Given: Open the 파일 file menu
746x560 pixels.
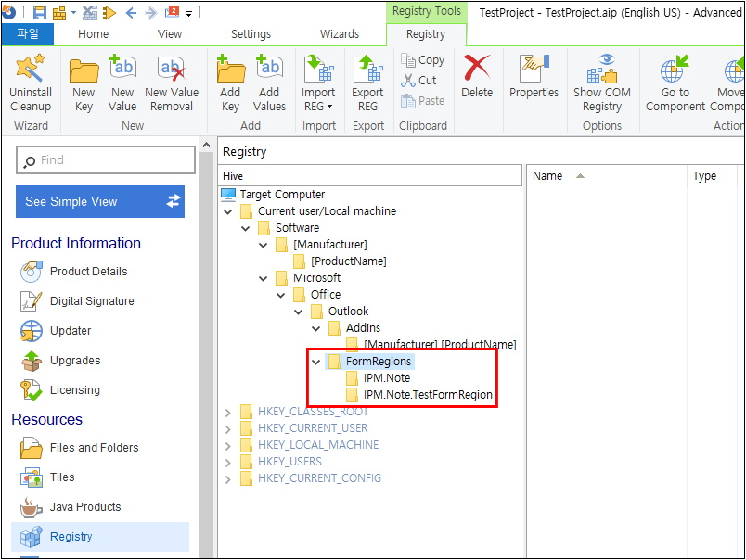Looking at the screenshot, I should tap(28, 33).
